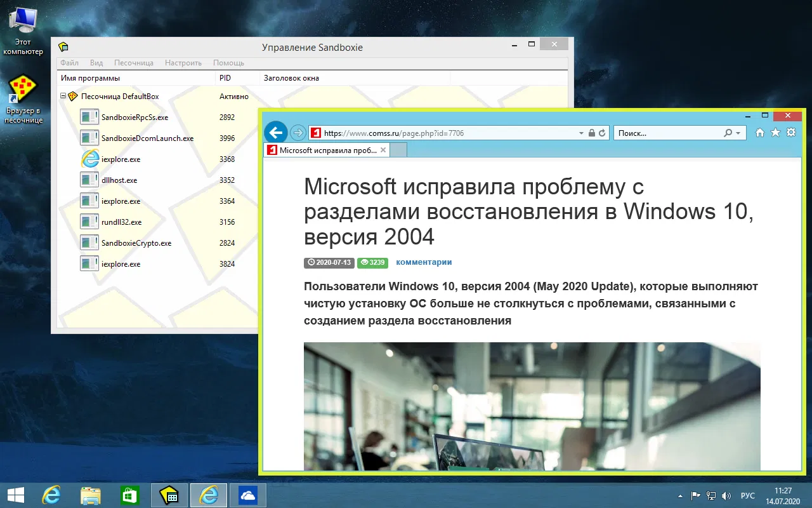Click the green '3239' views badge
The height and width of the screenshot is (508, 812).
pos(372,262)
